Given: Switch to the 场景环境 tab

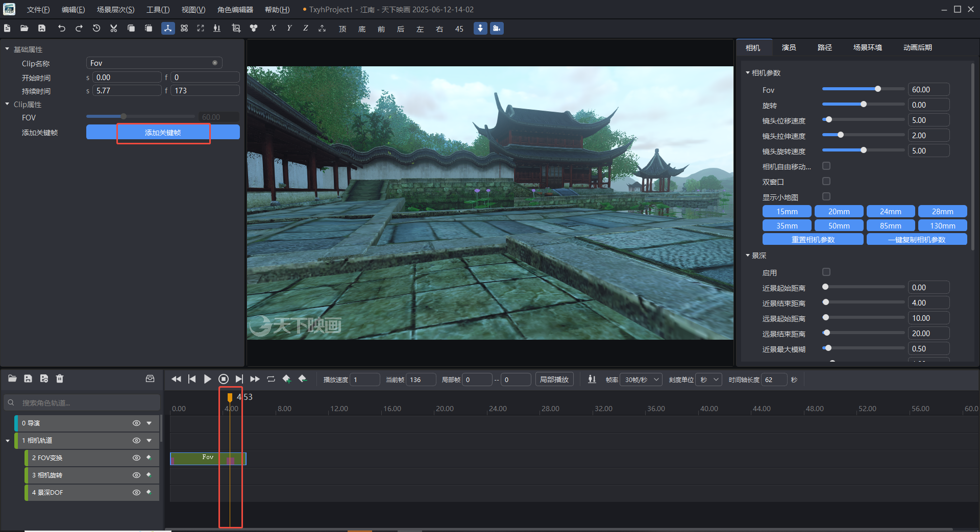Looking at the screenshot, I should point(868,47).
